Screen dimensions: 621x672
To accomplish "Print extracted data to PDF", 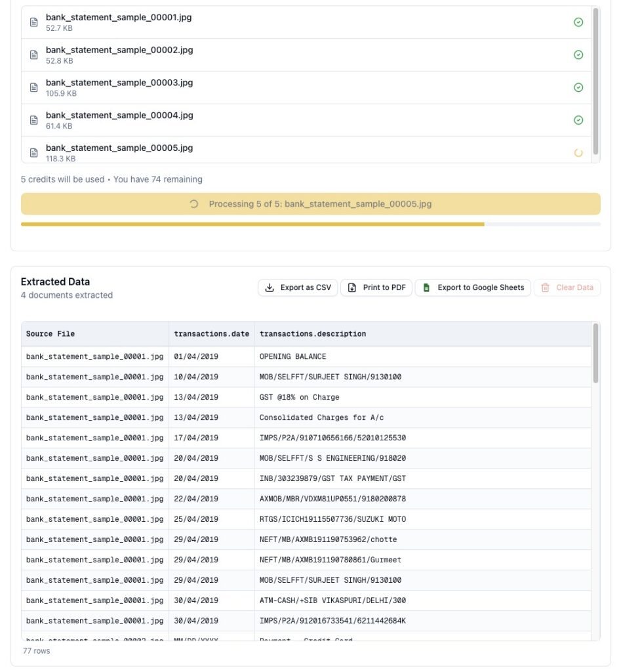I will pos(376,287).
